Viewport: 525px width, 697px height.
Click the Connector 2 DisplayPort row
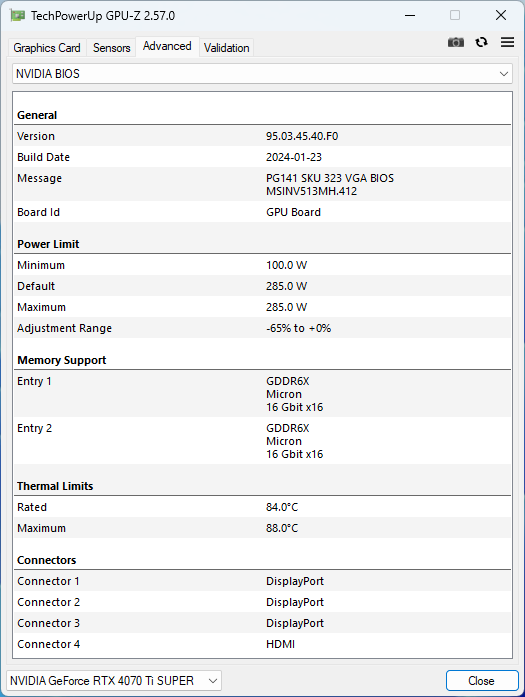262,602
